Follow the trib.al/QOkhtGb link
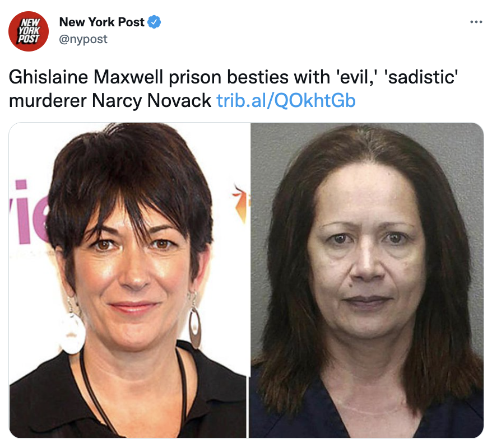Image resolution: width=492 pixels, height=448 pixels. tap(286, 101)
